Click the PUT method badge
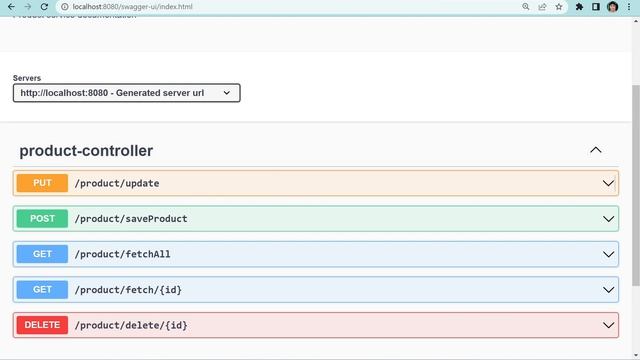This screenshot has width=640, height=360. coord(42,183)
